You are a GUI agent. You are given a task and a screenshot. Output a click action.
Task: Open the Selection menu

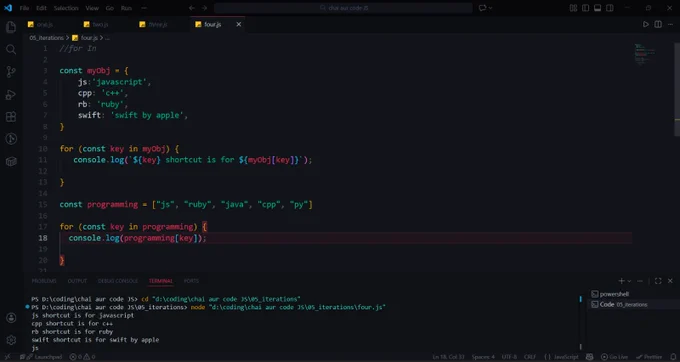(x=66, y=8)
